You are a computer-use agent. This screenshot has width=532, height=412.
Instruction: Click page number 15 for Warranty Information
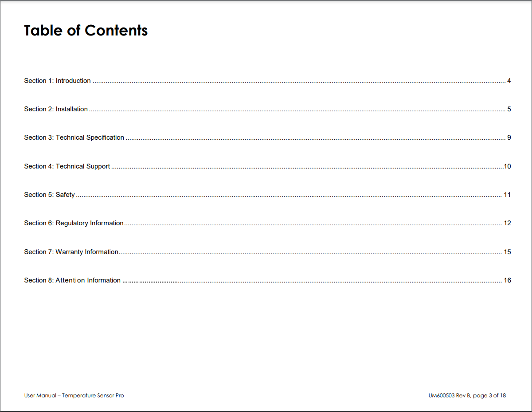coord(508,252)
